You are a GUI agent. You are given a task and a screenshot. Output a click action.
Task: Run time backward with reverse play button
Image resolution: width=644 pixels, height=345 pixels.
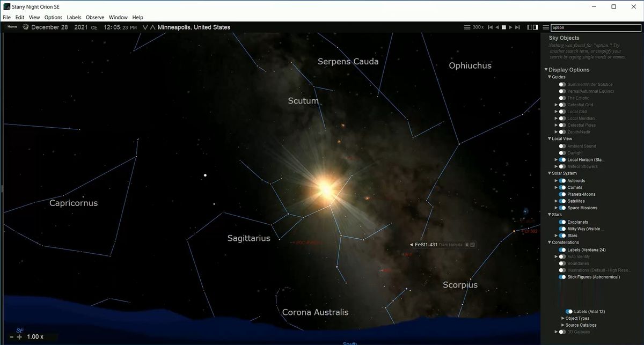click(x=497, y=27)
